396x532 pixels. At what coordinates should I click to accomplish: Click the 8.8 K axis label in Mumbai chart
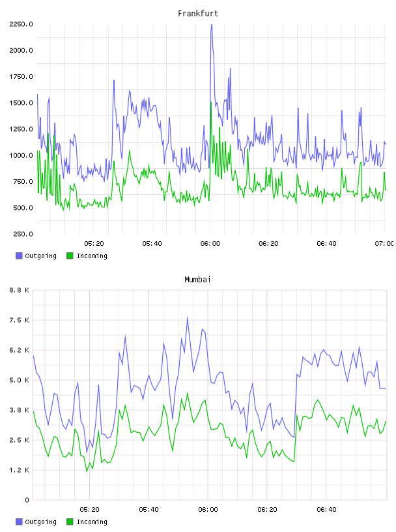point(19,290)
